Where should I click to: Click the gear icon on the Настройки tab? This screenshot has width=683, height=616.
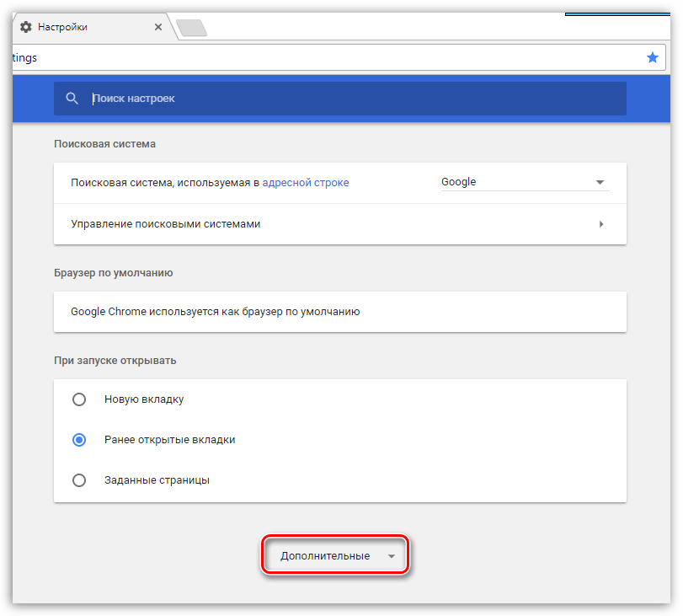coord(26,27)
